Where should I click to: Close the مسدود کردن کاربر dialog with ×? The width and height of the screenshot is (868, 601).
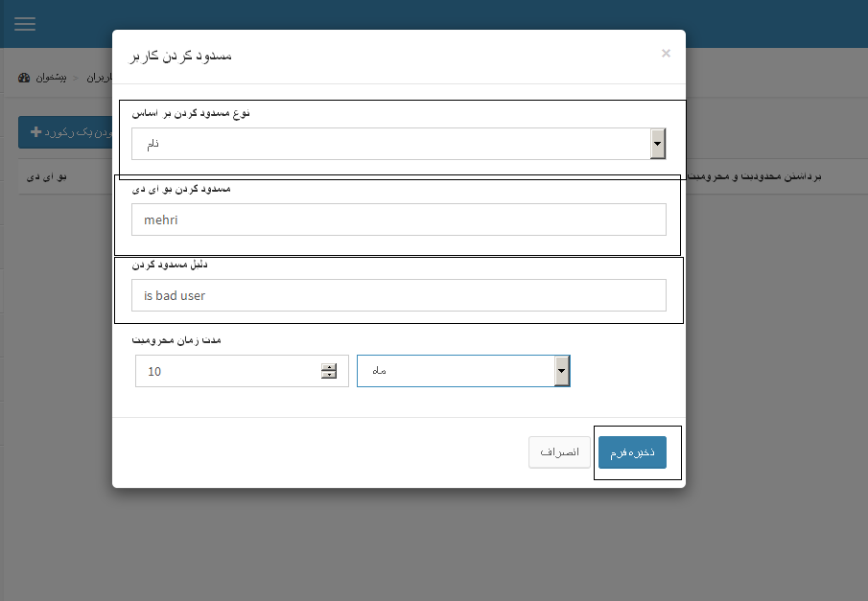[666, 53]
